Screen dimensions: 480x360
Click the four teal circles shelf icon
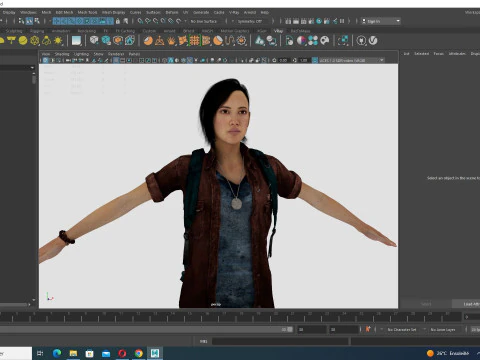click(x=313, y=41)
